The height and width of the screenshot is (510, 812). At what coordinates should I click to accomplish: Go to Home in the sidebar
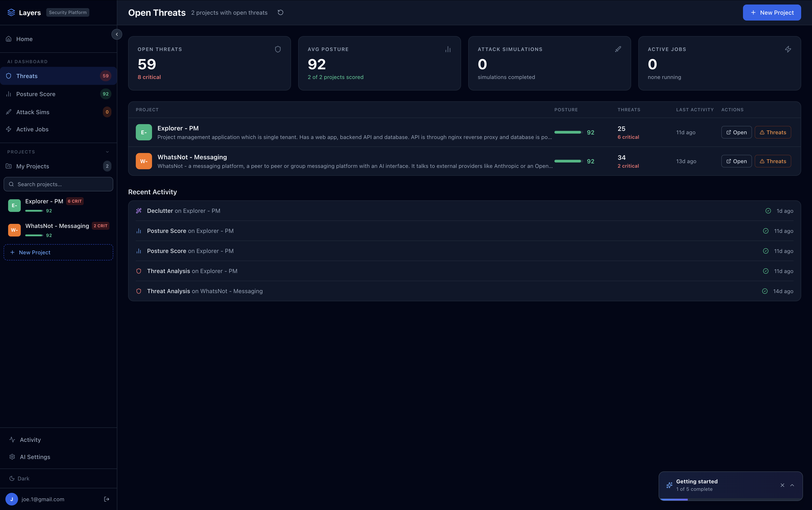(58, 39)
